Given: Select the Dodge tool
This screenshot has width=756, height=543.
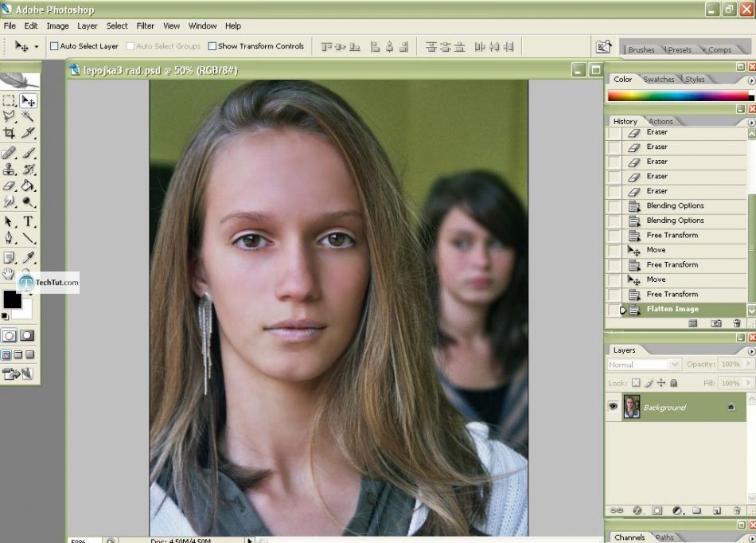Looking at the screenshot, I should (29, 201).
